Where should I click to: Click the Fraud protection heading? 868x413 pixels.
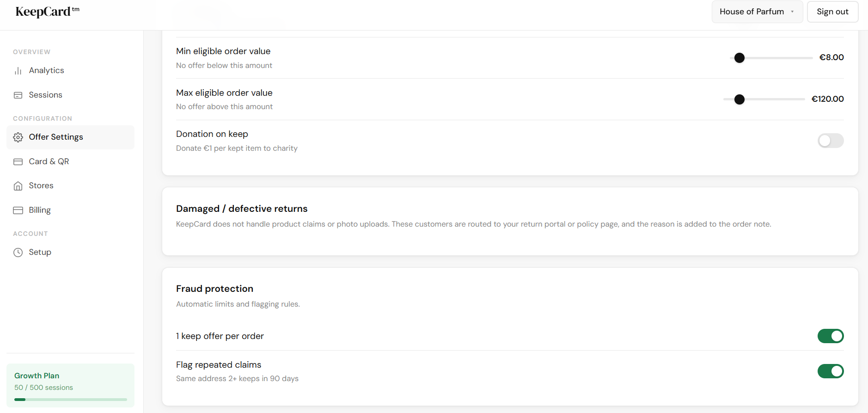[x=214, y=289]
